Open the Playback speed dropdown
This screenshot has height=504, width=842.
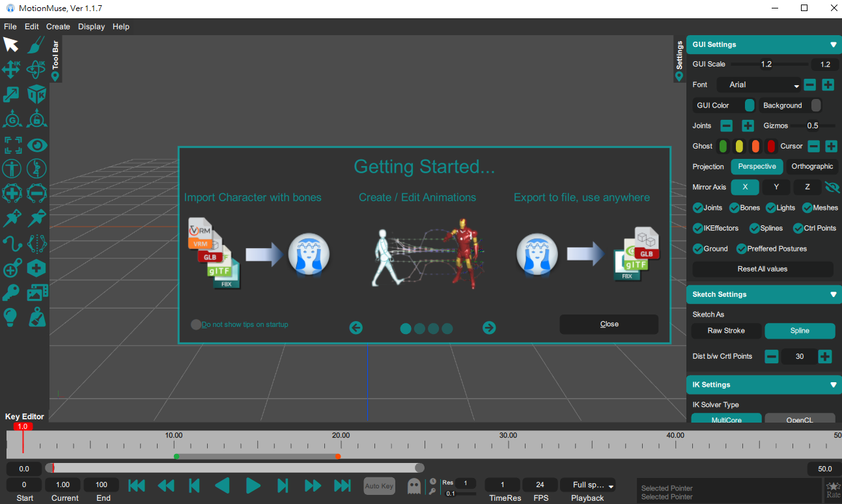tap(592, 485)
